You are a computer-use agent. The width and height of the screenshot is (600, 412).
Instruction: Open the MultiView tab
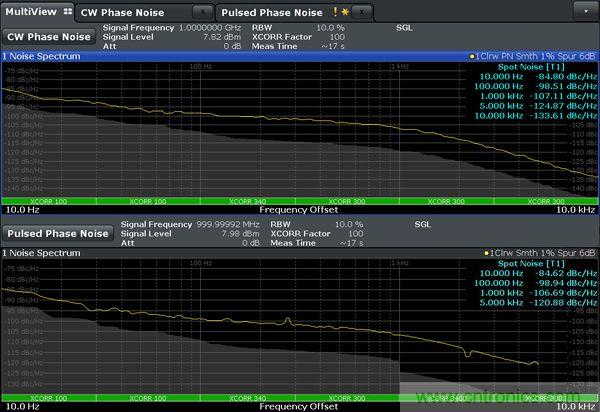(x=30, y=12)
